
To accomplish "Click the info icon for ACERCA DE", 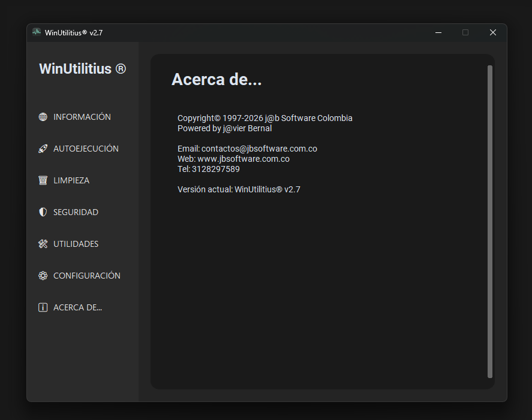I will [43, 307].
